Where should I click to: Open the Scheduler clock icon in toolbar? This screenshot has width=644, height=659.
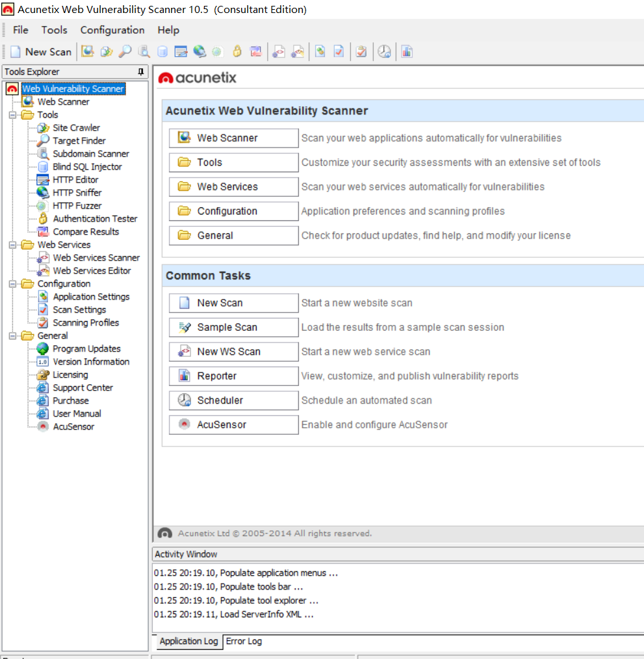(384, 52)
